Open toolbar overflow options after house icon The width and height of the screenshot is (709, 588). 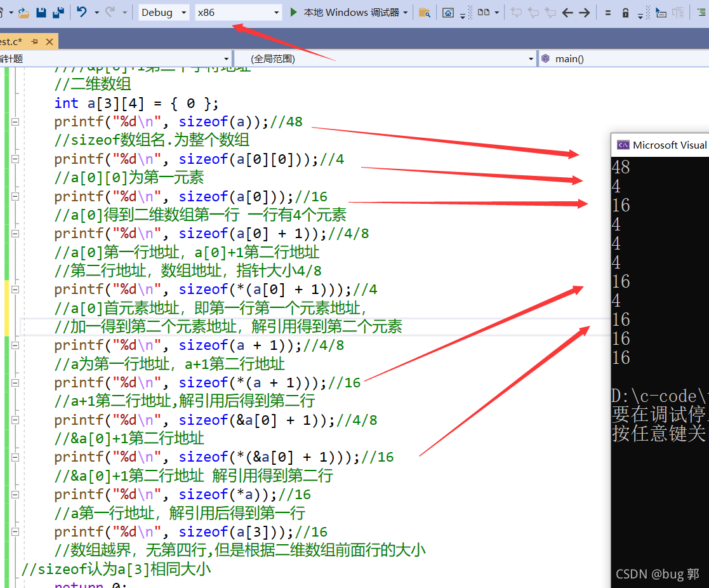(x=463, y=15)
